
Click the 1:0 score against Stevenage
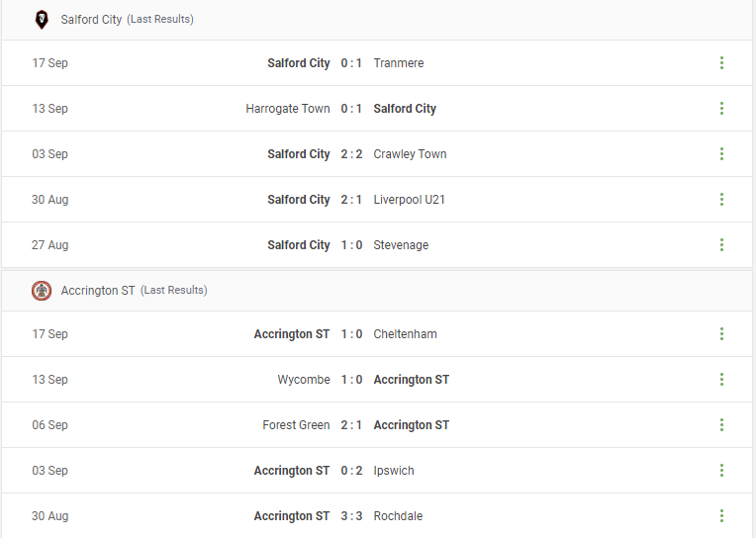pyautogui.click(x=351, y=245)
